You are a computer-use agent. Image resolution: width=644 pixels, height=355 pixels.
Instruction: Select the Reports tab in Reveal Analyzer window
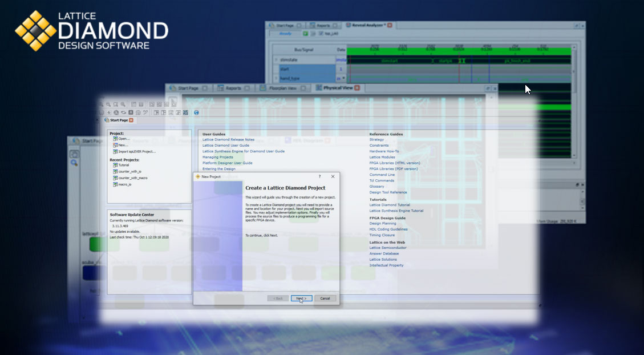coord(323,26)
